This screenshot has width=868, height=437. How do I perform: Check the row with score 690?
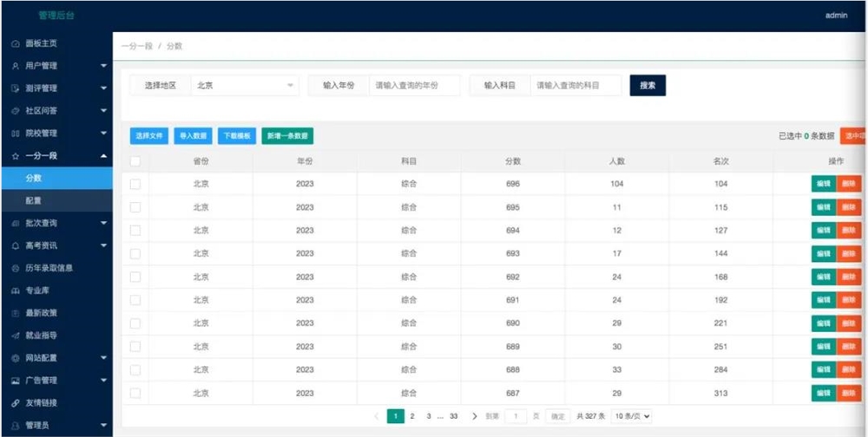135,323
